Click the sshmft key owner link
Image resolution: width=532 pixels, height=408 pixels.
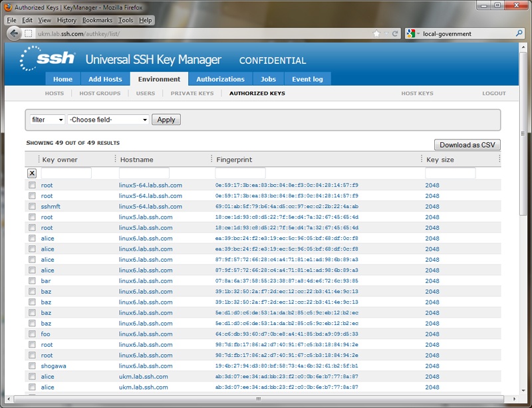click(x=51, y=206)
